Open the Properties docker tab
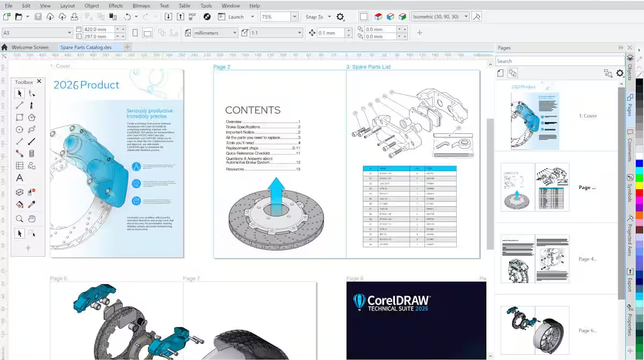The height and width of the screenshot is (360, 644). pyautogui.click(x=630, y=320)
